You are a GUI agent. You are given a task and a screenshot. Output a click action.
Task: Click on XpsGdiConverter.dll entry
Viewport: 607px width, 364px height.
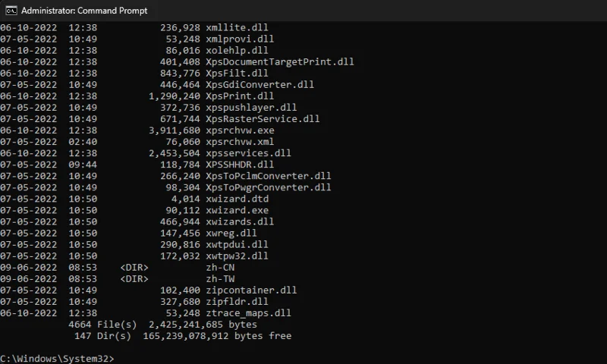coord(259,84)
